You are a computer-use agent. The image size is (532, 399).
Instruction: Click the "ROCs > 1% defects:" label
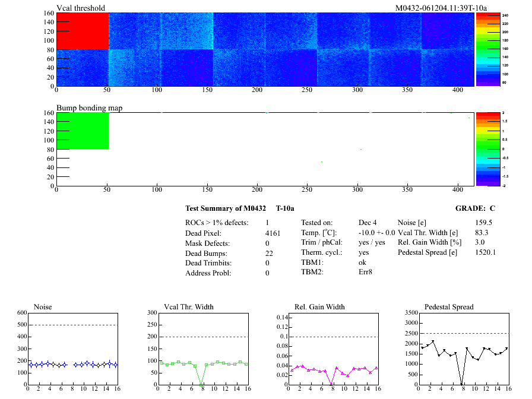click(217, 223)
